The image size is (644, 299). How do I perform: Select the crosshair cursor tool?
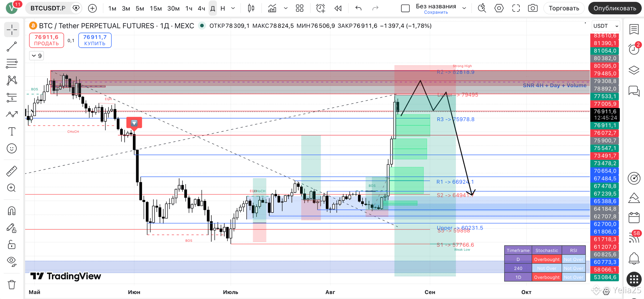click(x=12, y=30)
